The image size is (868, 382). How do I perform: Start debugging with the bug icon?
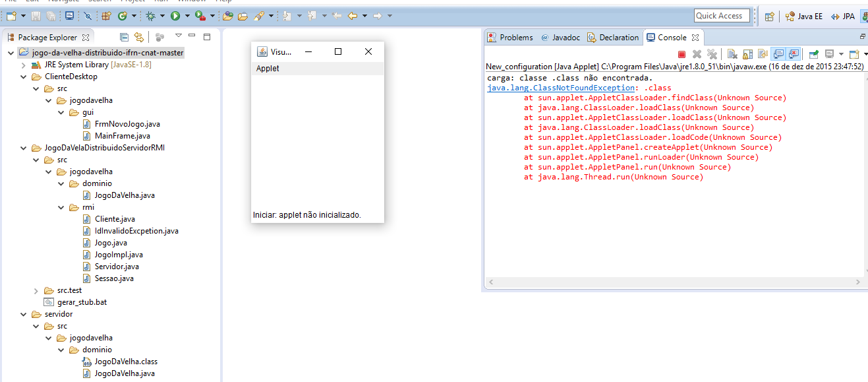(150, 16)
